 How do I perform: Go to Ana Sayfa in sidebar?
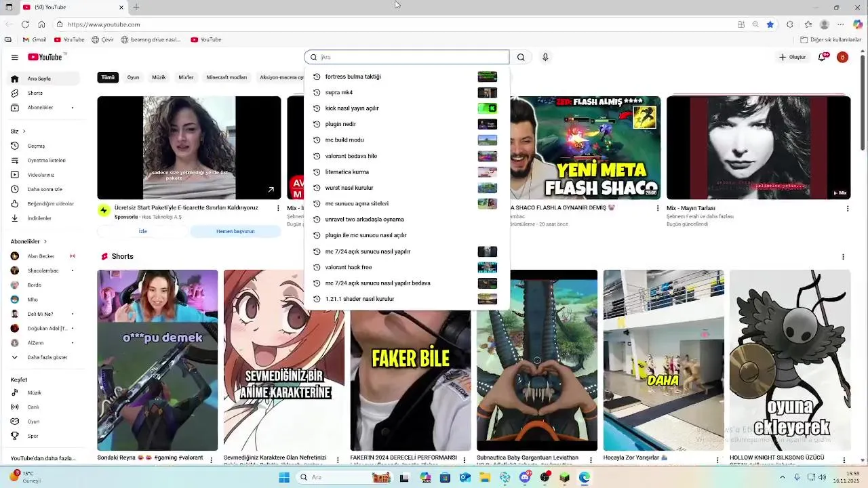44,79
